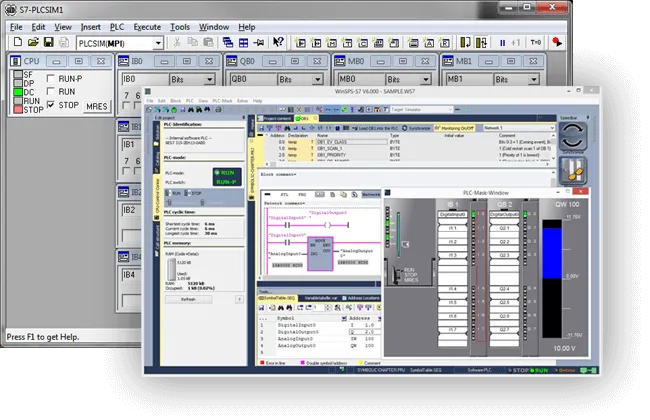Select the AnalogOutput0 row in symbol table

click(x=318, y=345)
